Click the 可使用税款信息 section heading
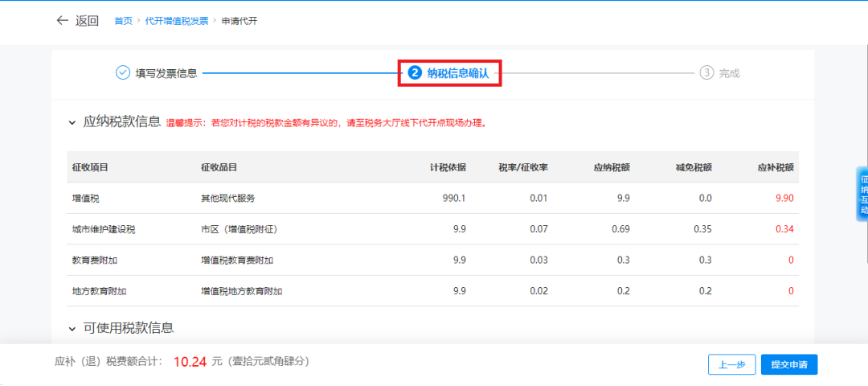 [x=129, y=328]
